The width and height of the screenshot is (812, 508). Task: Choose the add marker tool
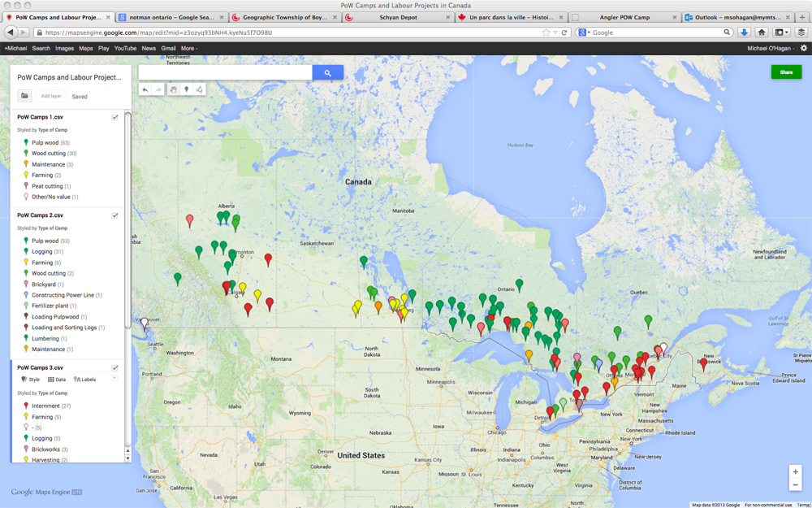click(186, 89)
